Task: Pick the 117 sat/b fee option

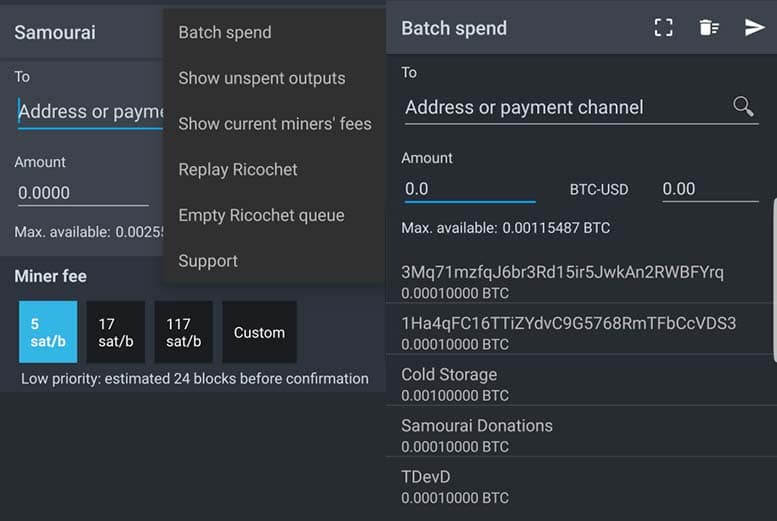Action: tap(183, 332)
